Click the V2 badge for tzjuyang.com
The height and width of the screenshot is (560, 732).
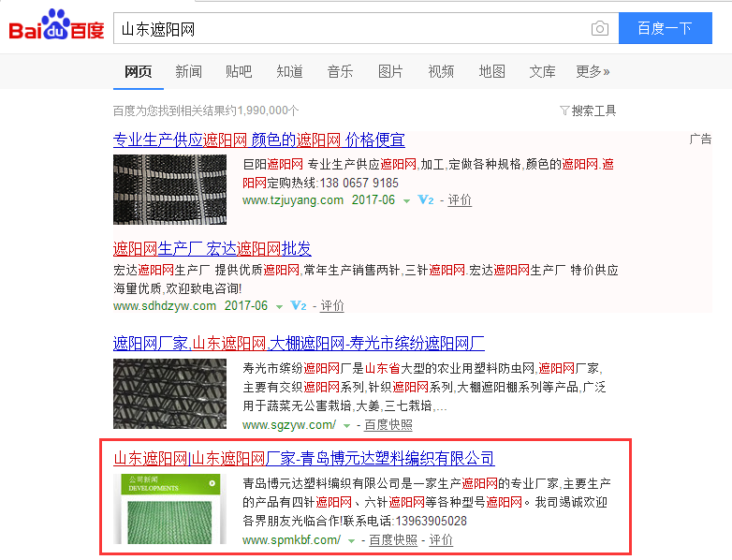(426, 199)
